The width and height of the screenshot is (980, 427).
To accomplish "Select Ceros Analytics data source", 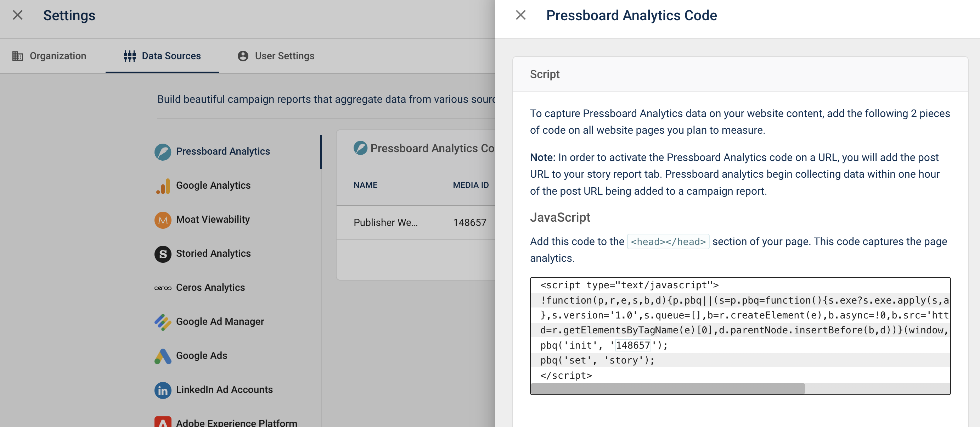I will tap(210, 287).
